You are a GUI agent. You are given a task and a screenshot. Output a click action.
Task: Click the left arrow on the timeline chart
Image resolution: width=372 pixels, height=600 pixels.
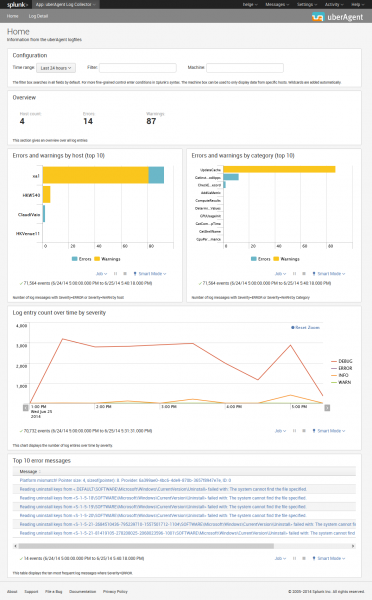click(26, 408)
